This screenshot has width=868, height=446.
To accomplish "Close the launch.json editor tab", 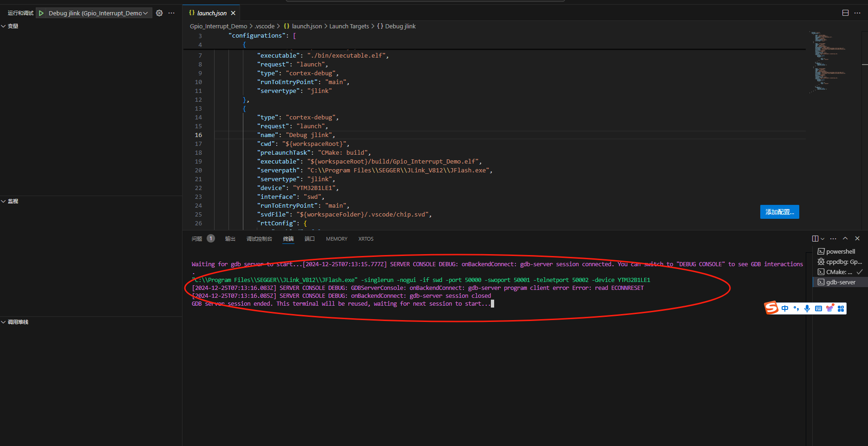I will click(x=233, y=13).
